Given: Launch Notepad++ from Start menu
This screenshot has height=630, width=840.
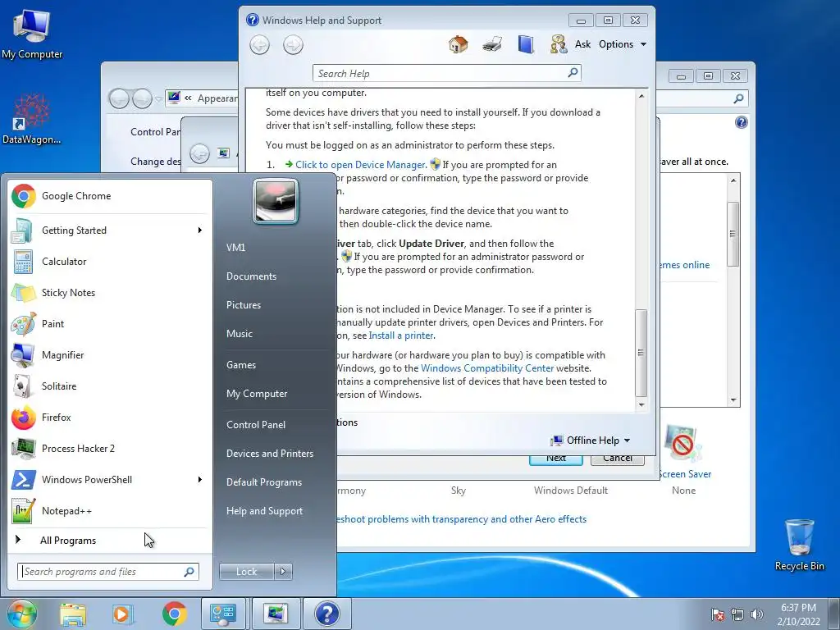Looking at the screenshot, I should (x=110, y=510).
